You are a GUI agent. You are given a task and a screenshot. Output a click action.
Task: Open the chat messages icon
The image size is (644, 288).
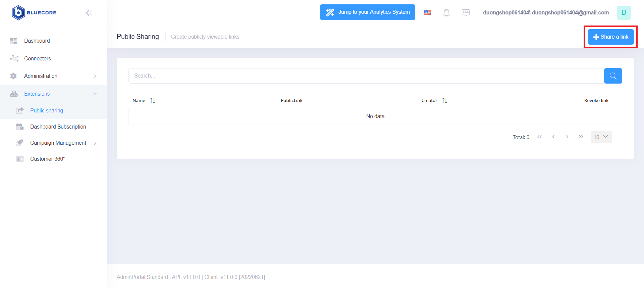point(466,13)
